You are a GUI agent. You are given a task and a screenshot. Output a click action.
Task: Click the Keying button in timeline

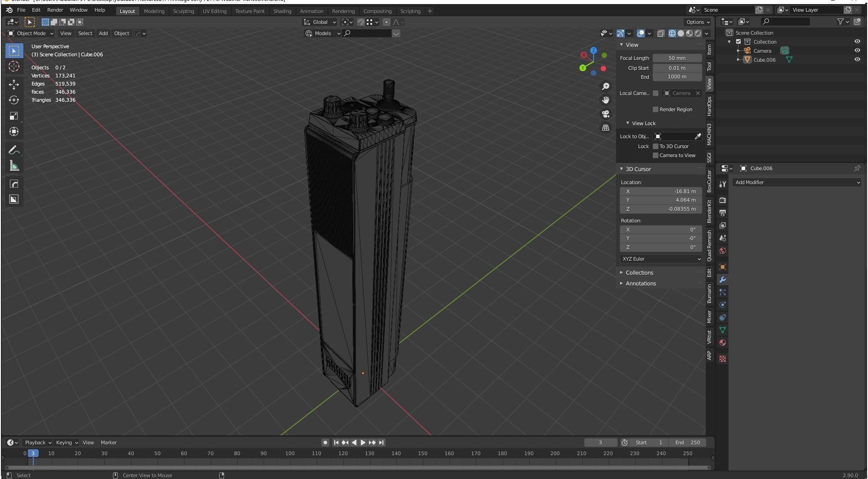click(x=67, y=443)
